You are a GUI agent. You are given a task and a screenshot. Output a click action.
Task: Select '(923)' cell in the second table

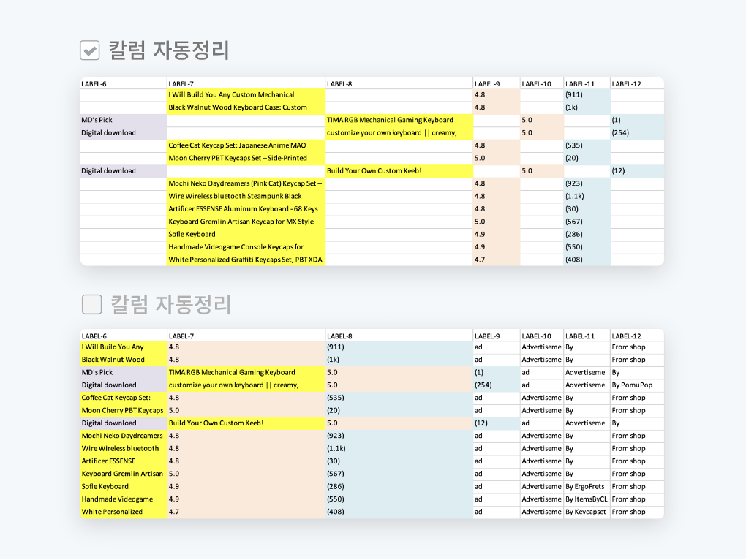click(399, 436)
